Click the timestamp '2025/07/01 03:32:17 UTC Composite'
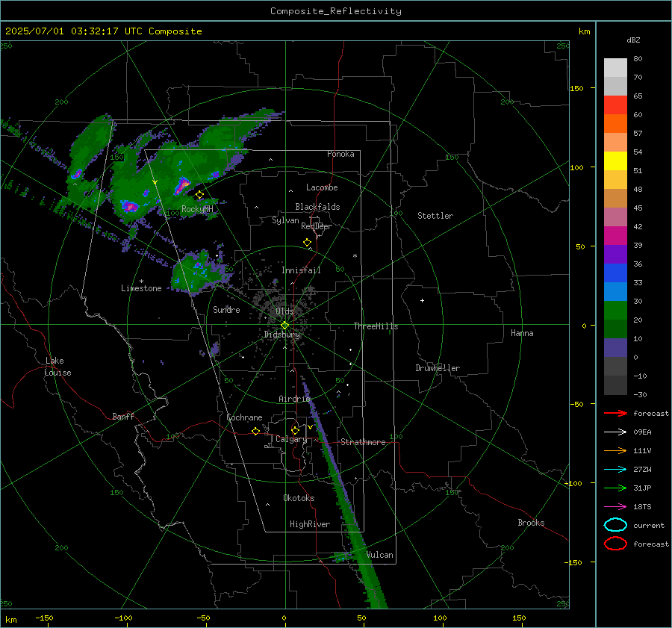The width and height of the screenshot is (672, 628). coord(103,31)
